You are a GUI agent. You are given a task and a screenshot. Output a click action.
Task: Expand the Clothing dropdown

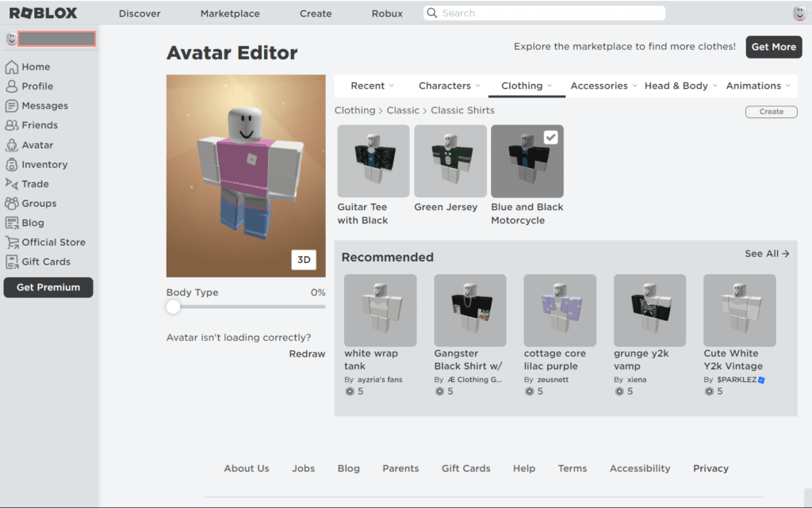tap(527, 86)
